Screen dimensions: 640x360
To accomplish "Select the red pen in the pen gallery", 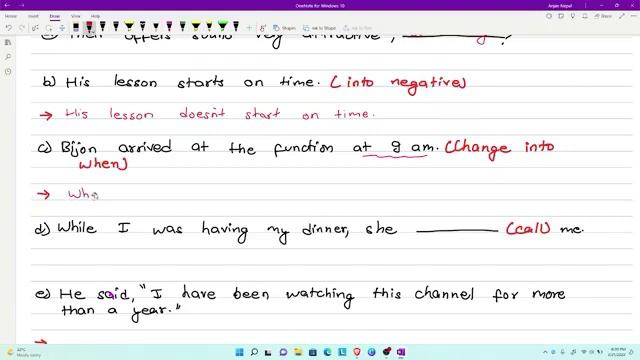I will pos(89,27).
